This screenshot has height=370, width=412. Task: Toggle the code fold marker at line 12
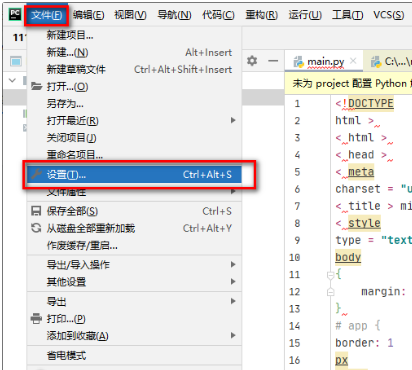point(330,292)
